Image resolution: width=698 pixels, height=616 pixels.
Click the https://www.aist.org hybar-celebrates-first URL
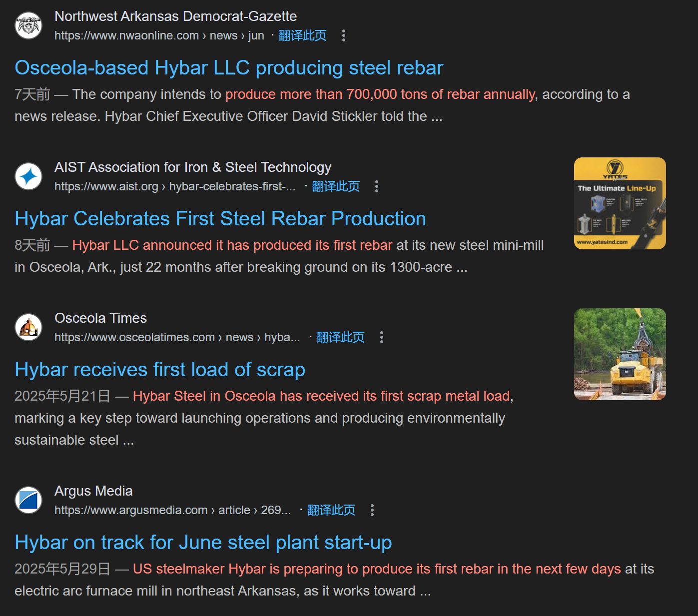click(175, 186)
